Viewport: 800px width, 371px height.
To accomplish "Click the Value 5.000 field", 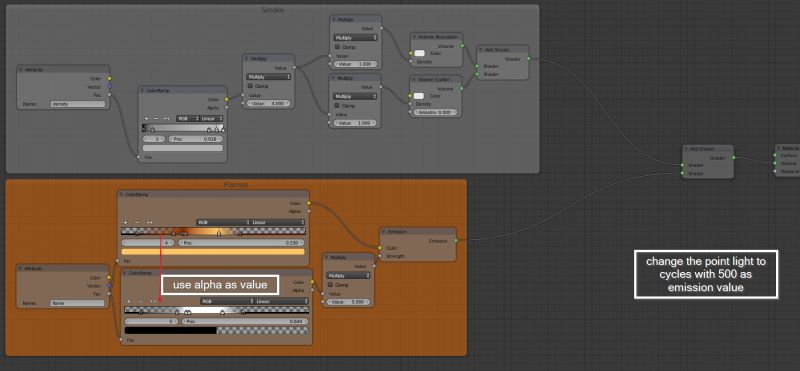I will pos(348,302).
